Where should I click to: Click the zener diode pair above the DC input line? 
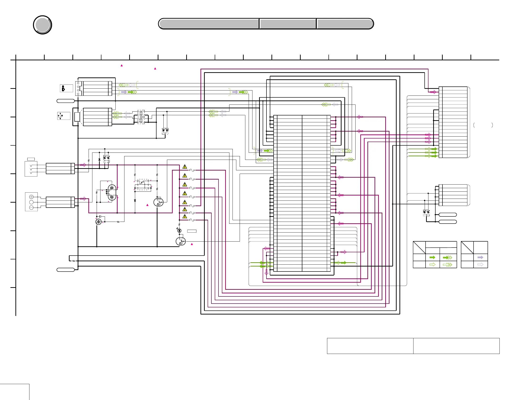pos(107,158)
